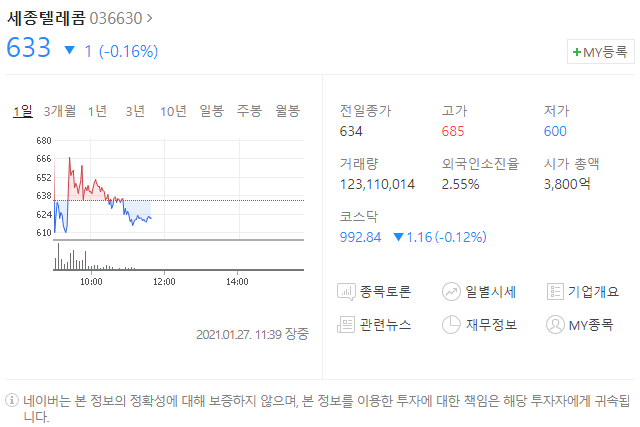The width and height of the screenshot is (640, 427).
Task: Switch chart to 1년 range
Action: pyautogui.click(x=98, y=111)
